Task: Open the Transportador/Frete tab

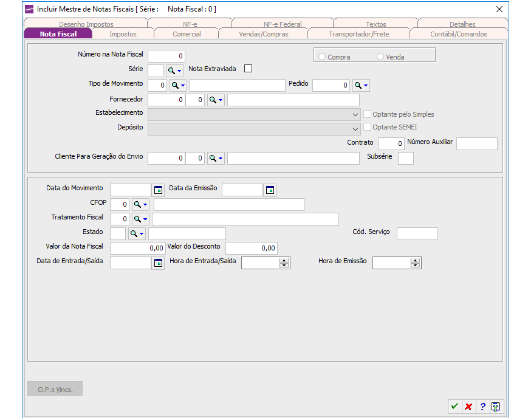Action: click(x=358, y=34)
